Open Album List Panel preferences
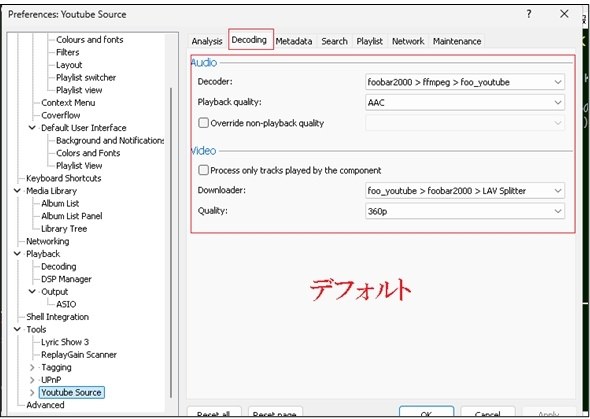The image size is (590, 419). click(x=71, y=216)
